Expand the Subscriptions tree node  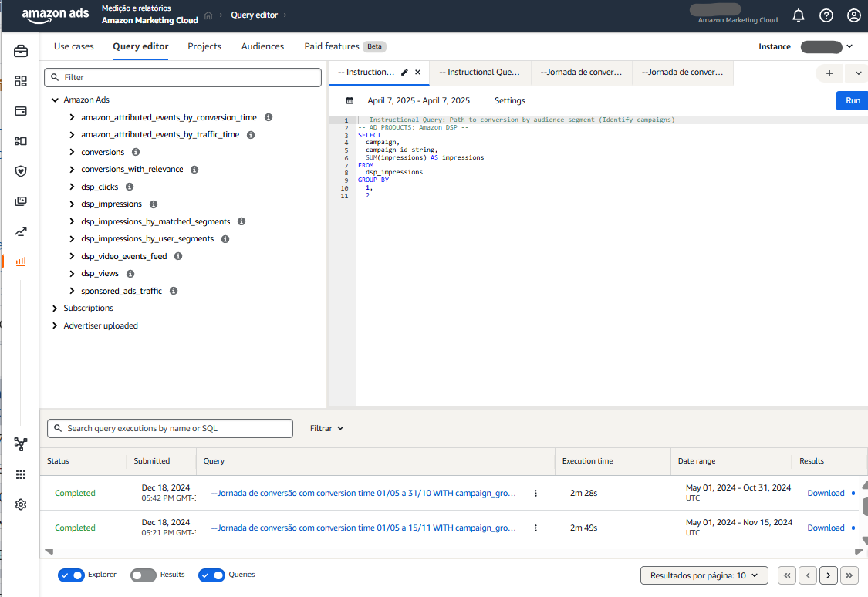[55, 309]
